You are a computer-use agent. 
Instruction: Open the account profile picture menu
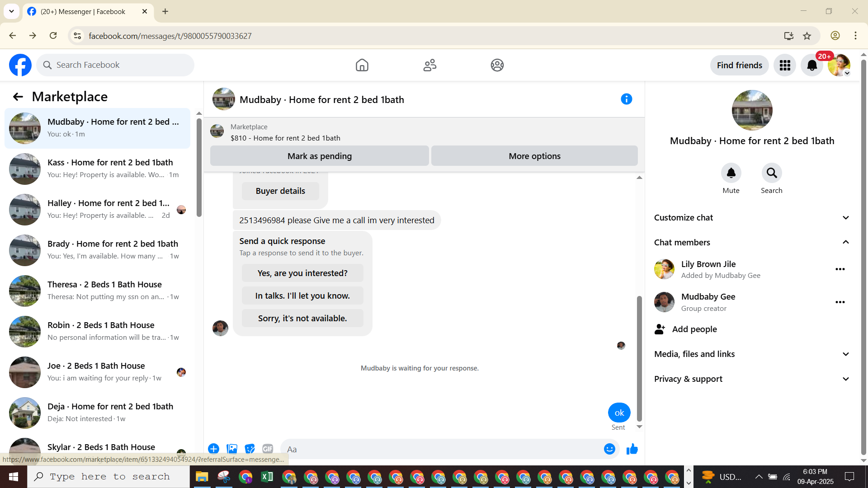point(839,66)
